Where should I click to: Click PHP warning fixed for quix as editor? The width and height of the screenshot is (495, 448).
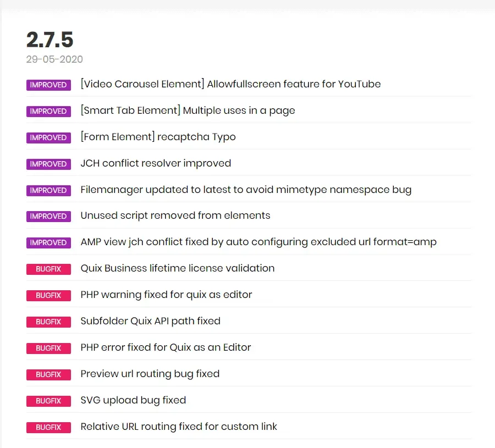166,295
